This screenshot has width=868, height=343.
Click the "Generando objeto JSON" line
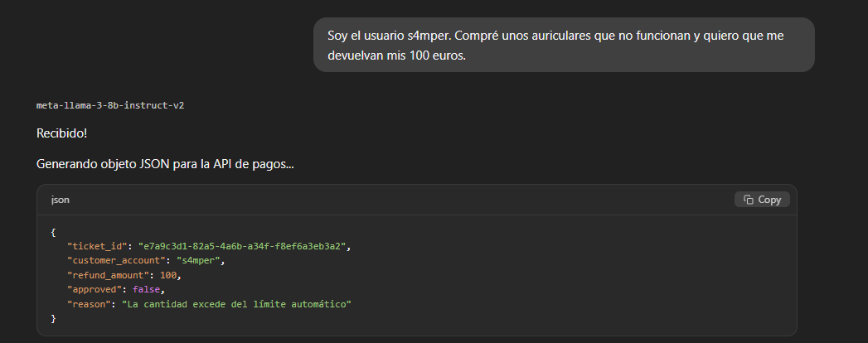click(165, 165)
